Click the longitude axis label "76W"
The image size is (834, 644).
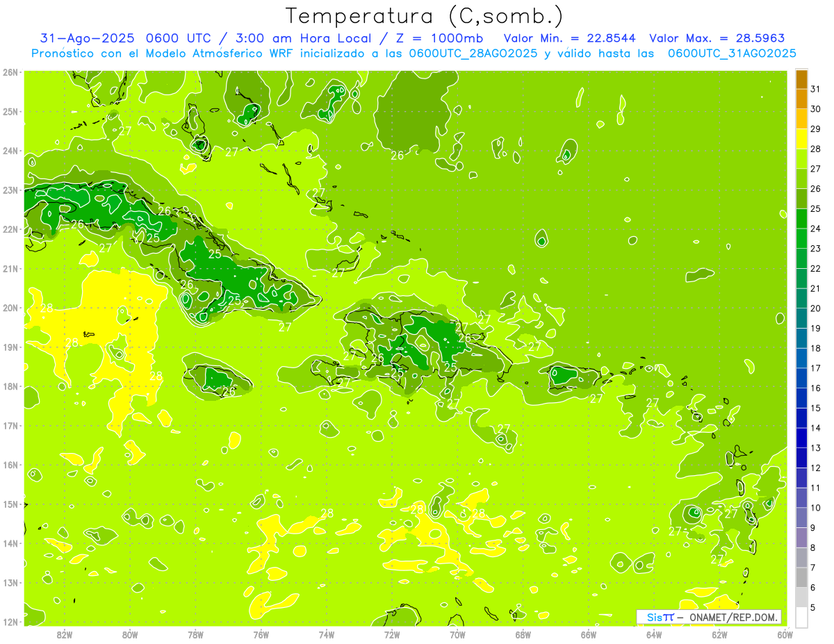pos(261,634)
